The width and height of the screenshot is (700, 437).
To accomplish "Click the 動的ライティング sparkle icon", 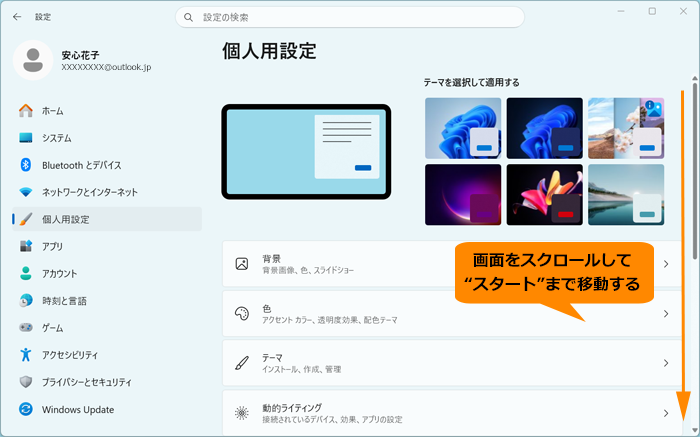I will (x=242, y=413).
